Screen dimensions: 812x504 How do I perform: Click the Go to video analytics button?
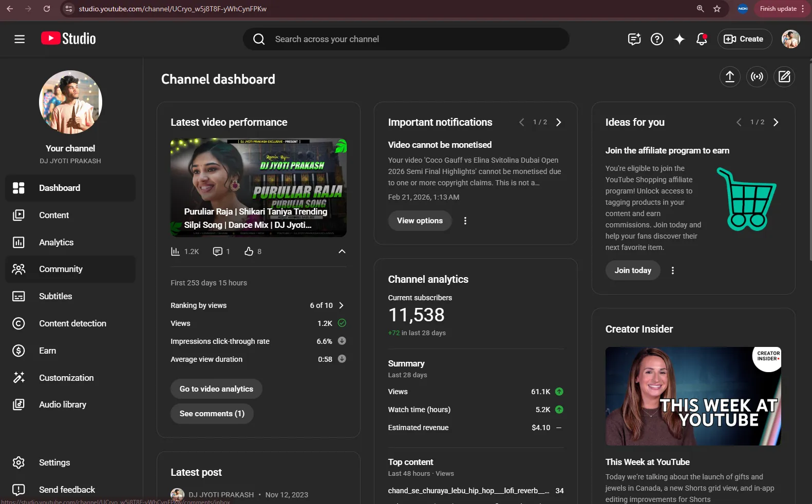tap(216, 389)
